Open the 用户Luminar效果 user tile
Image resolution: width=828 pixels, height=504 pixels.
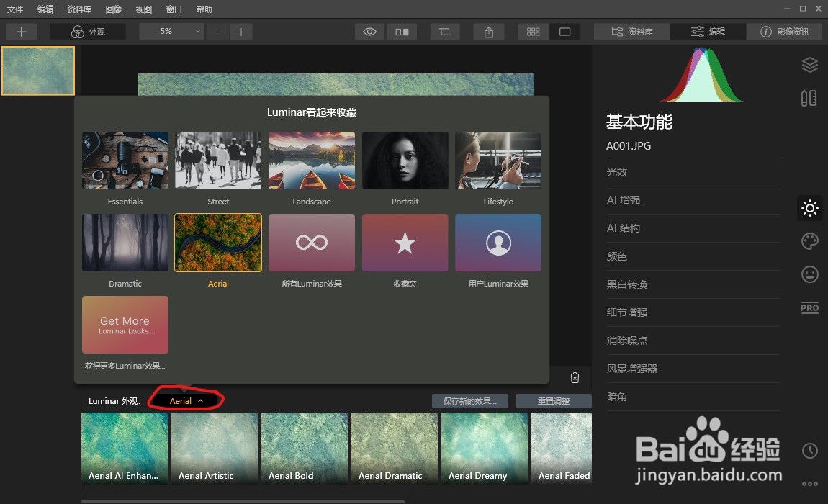point(498,243)
